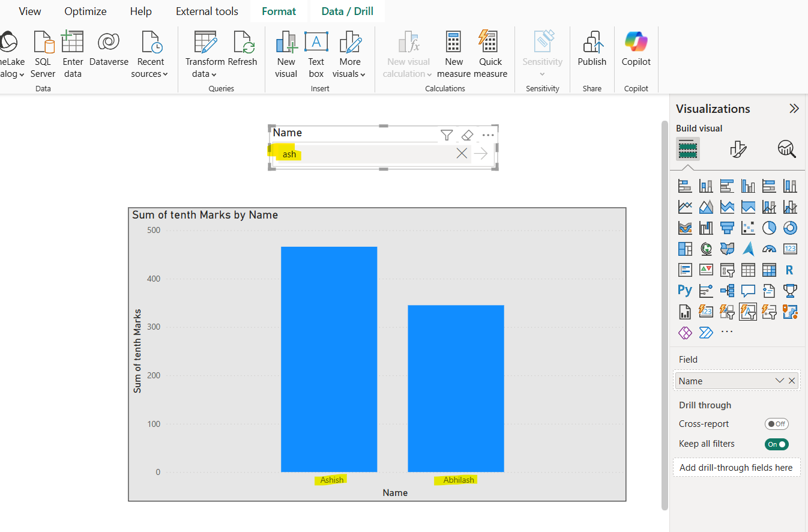Open the filter icon on Name slicer

(x=447, y=136)
